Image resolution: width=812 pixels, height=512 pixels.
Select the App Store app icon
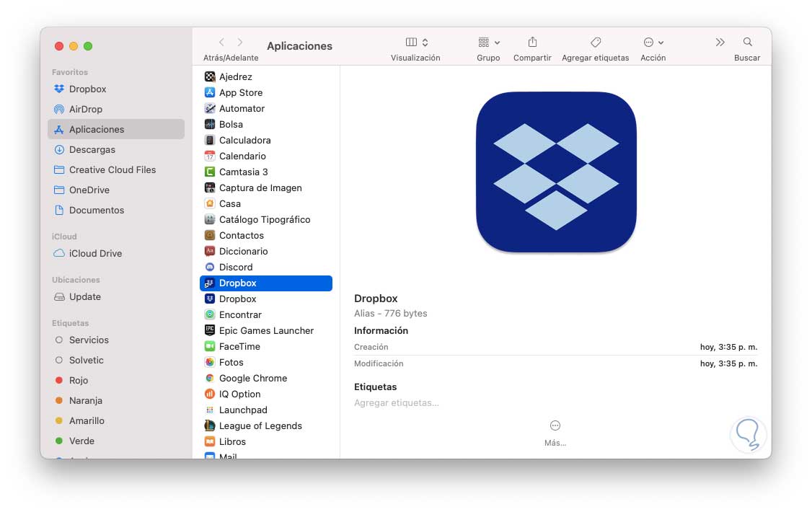[x=210, y=93]
